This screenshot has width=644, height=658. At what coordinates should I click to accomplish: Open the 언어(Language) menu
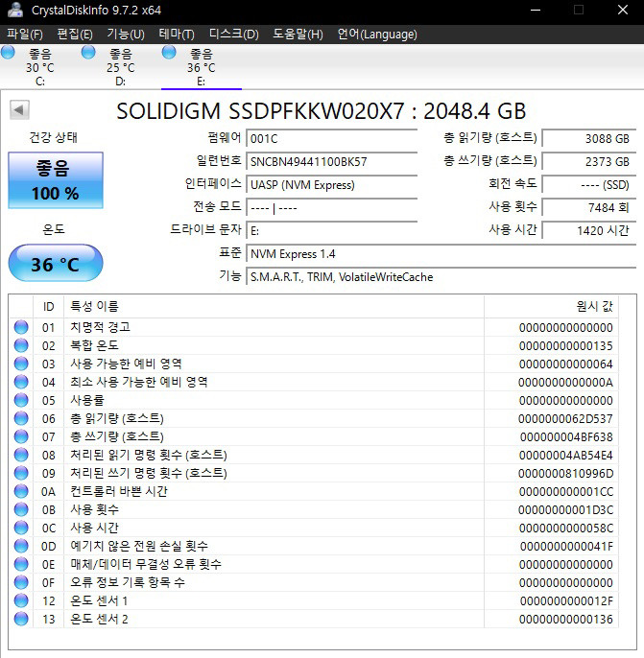(377, 34)
